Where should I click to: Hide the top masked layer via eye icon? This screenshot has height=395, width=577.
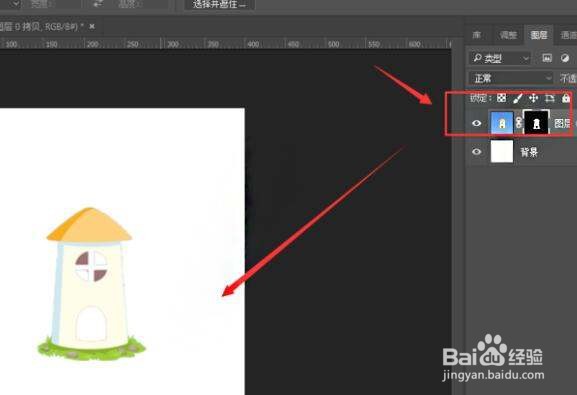coord(477,123)
